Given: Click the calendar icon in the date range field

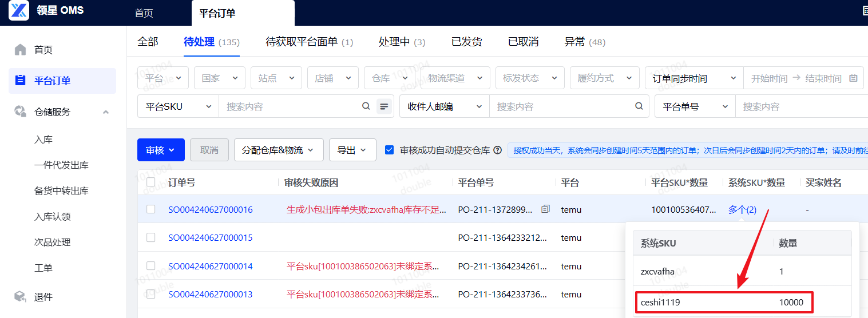Looking at the screenshot, I should pos(853,78).
